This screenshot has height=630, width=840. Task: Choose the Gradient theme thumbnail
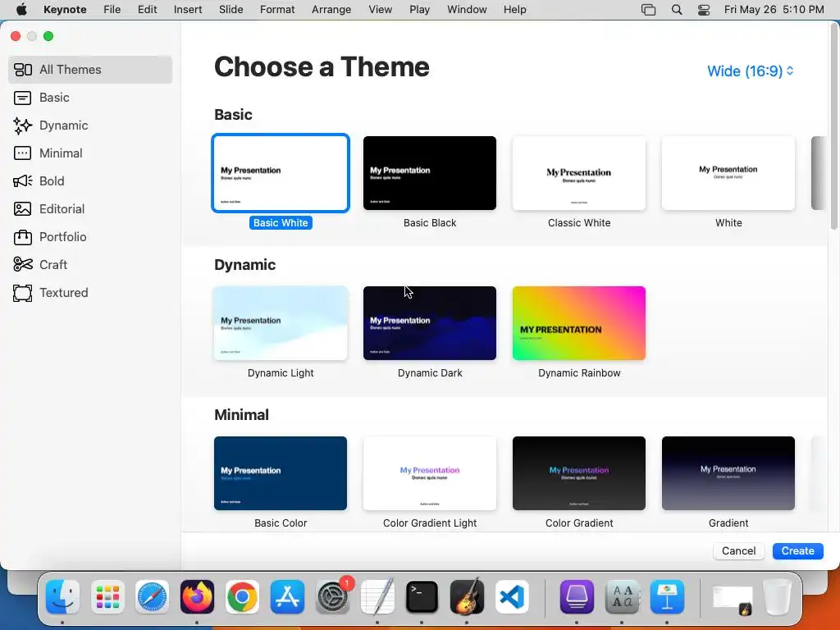(728, 473)
